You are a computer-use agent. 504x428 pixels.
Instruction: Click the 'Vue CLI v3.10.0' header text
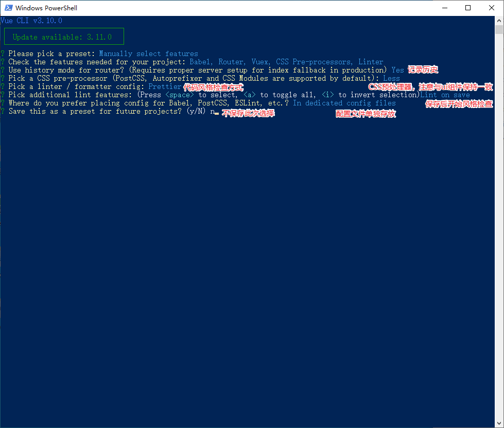32,21
